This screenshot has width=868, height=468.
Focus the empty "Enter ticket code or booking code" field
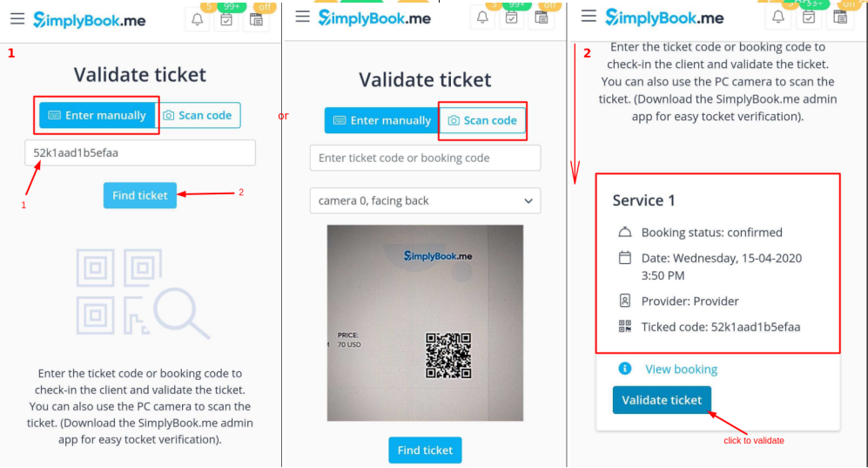pos(425,158)
